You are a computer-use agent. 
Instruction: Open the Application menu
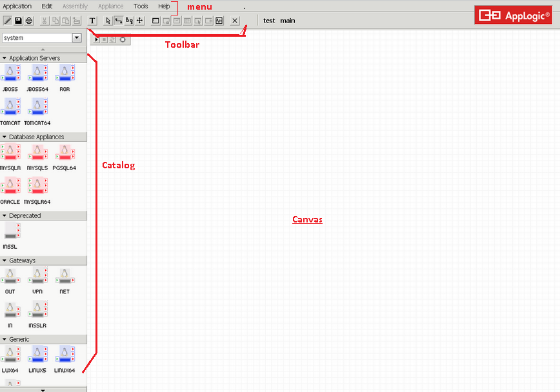click(x=17, y=6)
